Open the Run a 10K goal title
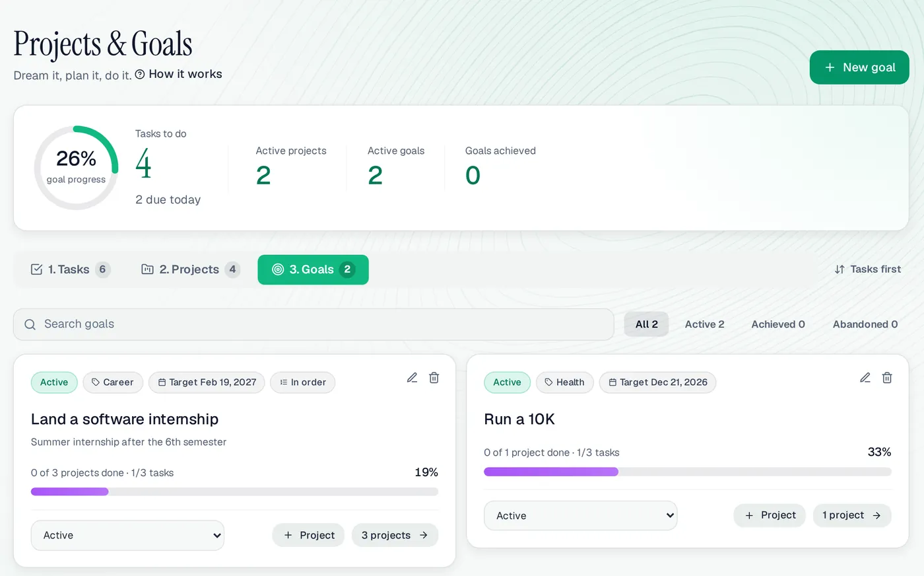This screenshot has width=924, height=576. [519, 419]
